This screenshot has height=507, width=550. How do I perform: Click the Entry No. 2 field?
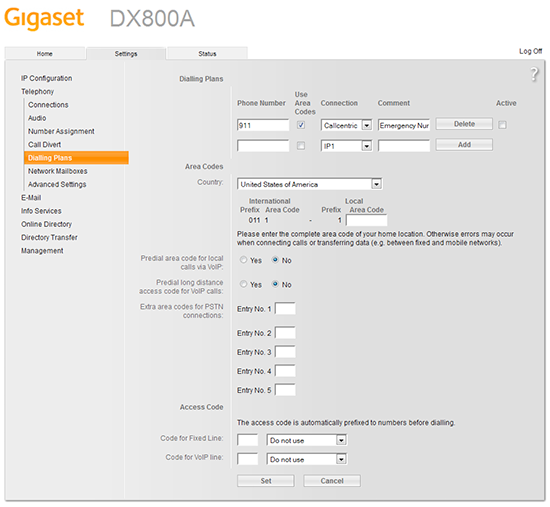pyautogui.click(x=285, y=333)
